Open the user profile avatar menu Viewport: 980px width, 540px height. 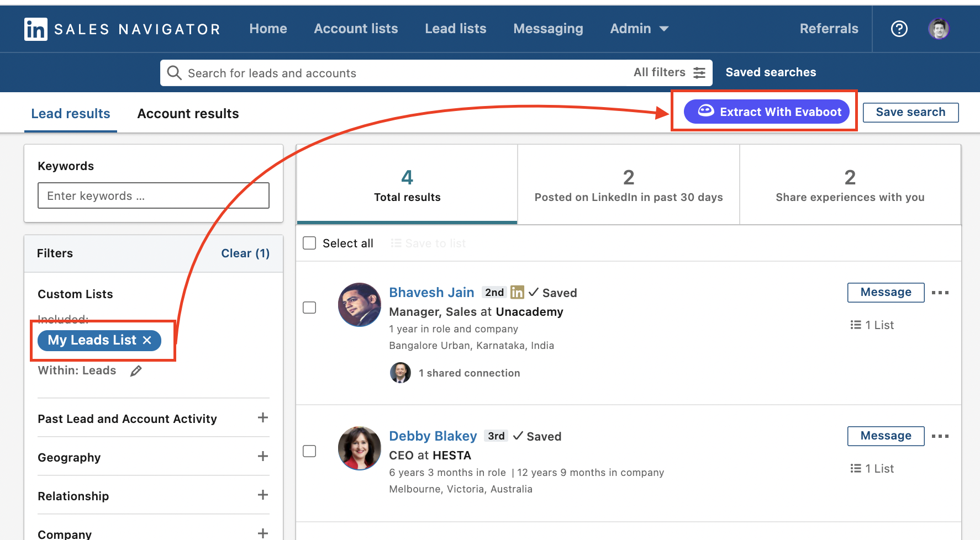(x=939, y=29)
